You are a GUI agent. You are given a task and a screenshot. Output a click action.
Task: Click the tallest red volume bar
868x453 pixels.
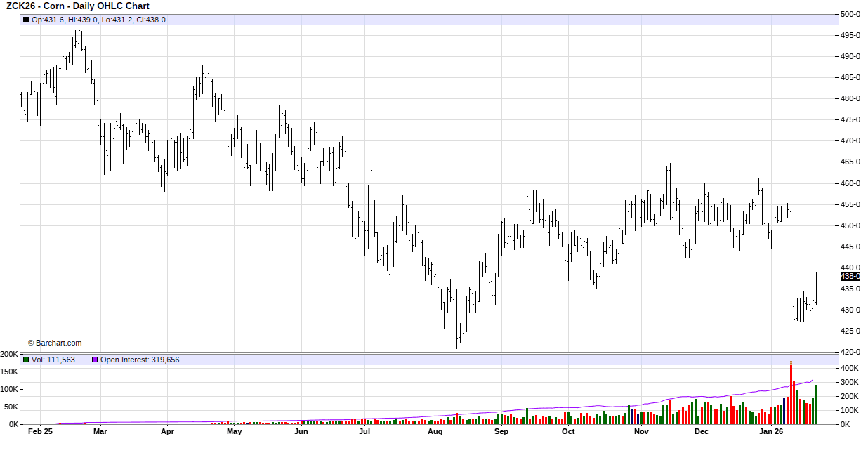(x=791, y=393)
